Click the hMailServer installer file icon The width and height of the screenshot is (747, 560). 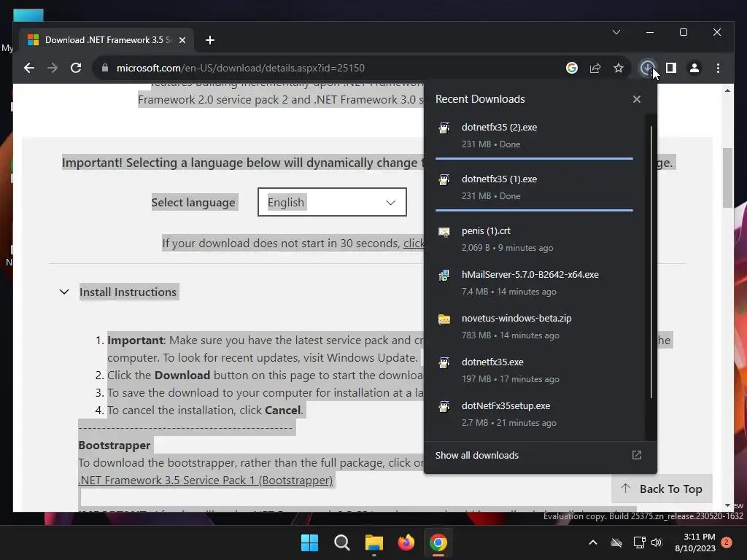(444, 275)
